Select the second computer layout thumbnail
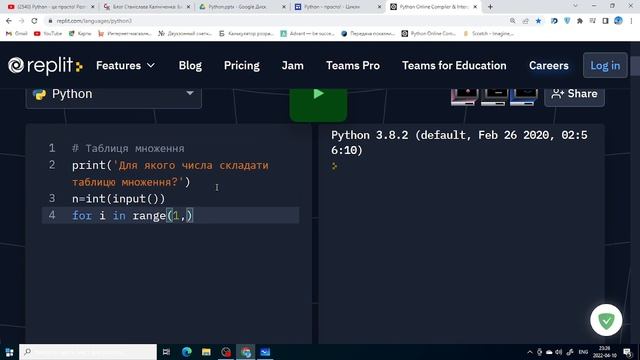This screenshot has width=640, height=360. [x=493, y=98]
